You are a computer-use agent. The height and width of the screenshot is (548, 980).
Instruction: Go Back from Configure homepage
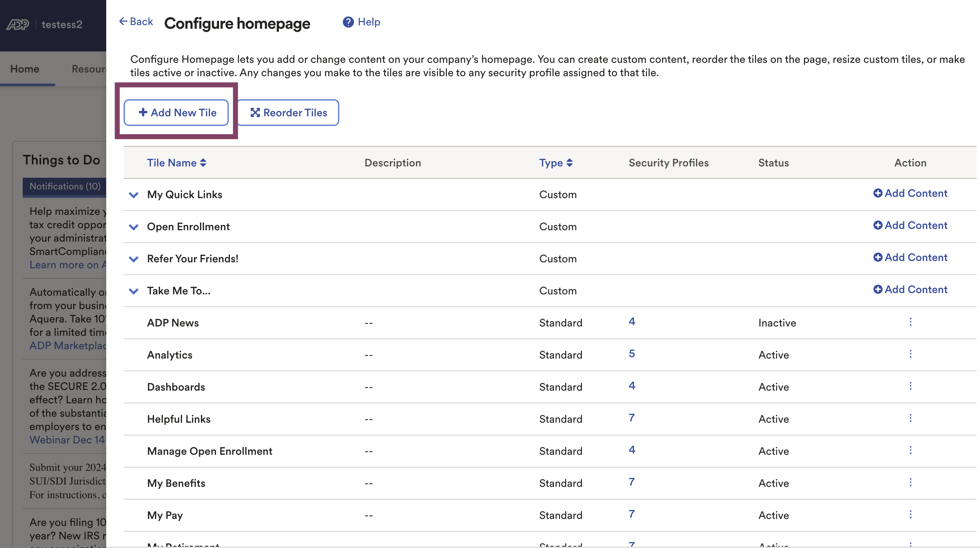[136, 22]
